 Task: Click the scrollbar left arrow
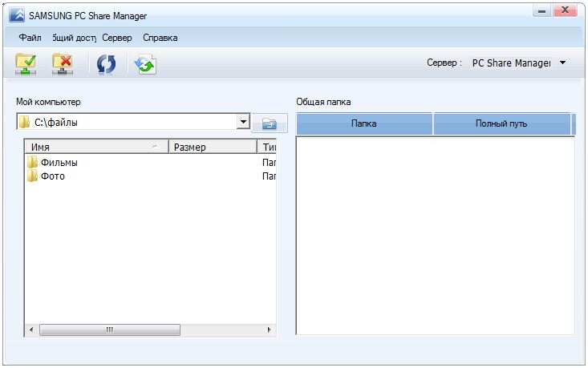point(31,330)
